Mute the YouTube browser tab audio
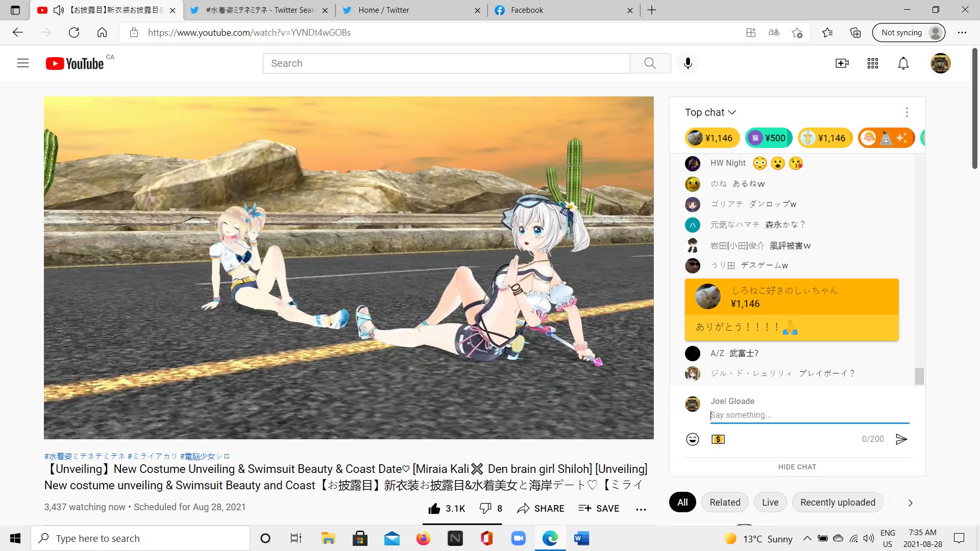 pos(59,10)
